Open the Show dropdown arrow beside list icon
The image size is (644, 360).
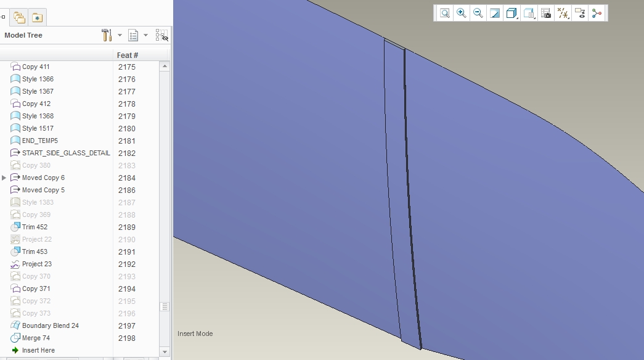point(145,35)
